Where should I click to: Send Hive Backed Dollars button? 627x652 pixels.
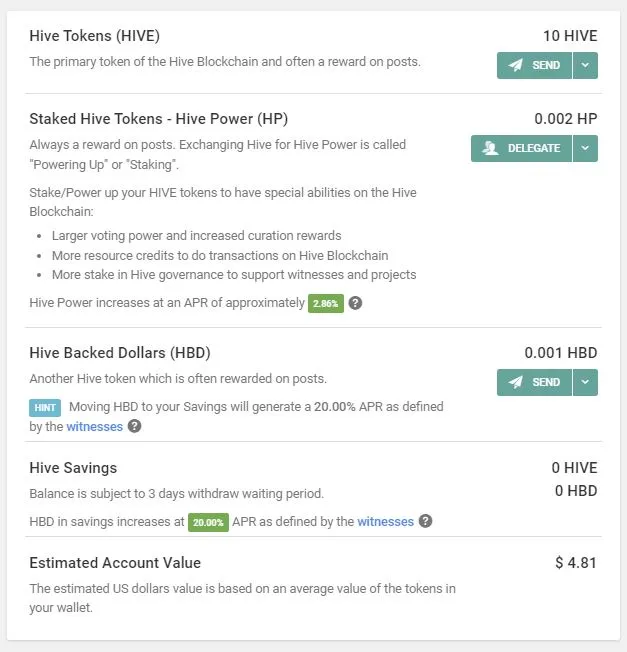[534, 382]
